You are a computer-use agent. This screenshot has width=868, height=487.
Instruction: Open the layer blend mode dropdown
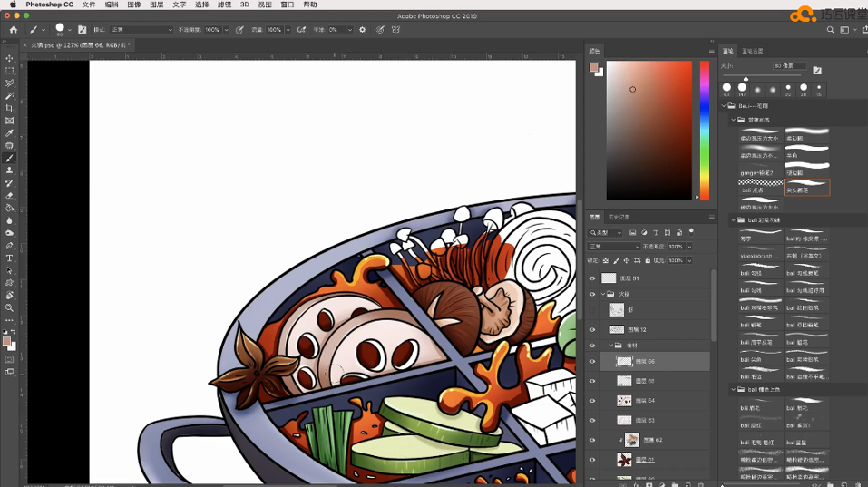click(x=614, y=247)
